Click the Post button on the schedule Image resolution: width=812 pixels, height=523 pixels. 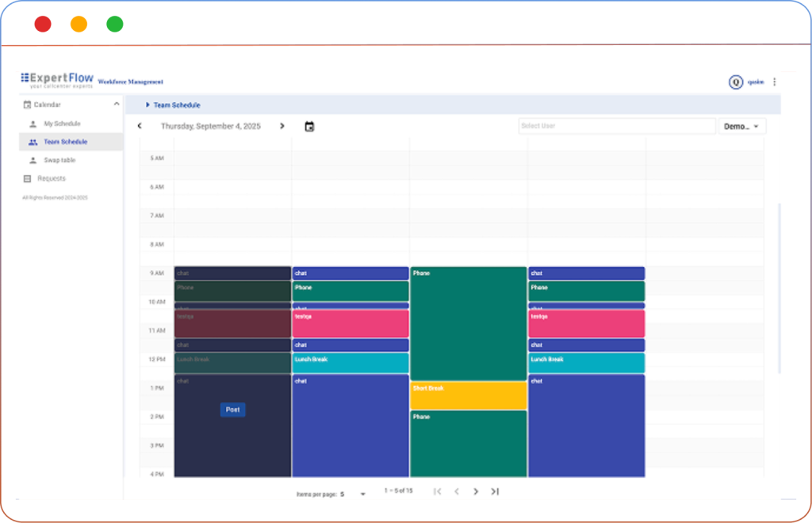click(232, 410)
